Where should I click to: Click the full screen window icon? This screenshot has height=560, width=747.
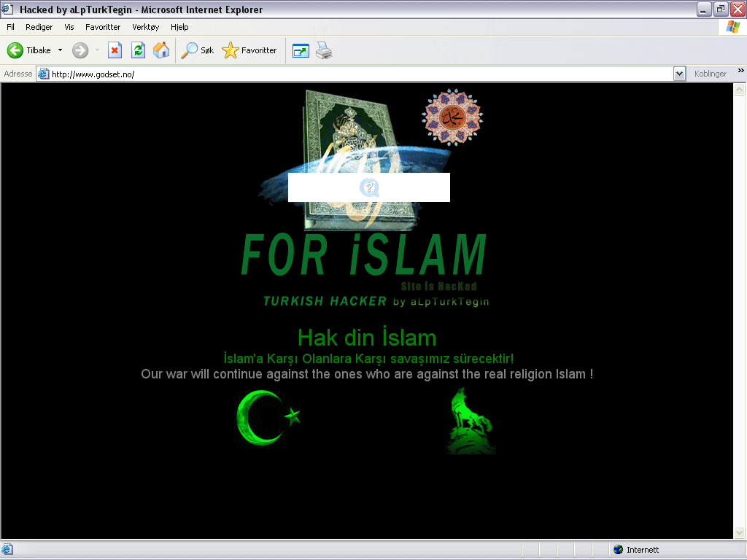[301, 50]
